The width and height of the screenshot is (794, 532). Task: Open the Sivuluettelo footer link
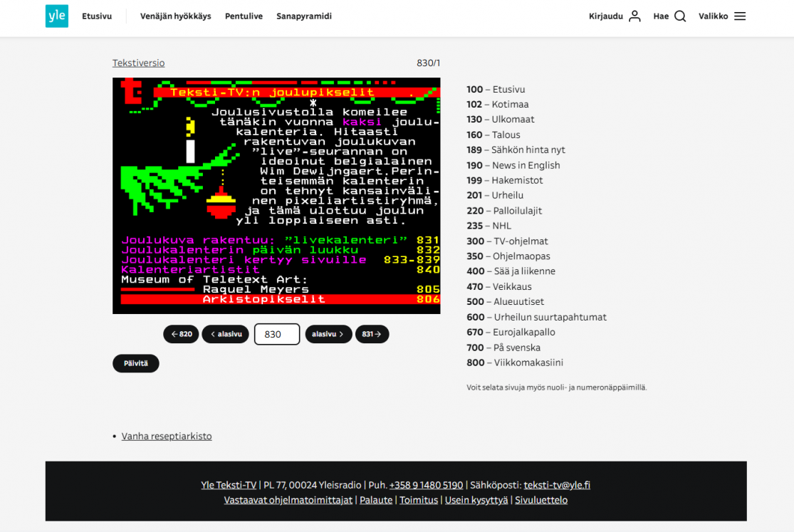[541, 500]
